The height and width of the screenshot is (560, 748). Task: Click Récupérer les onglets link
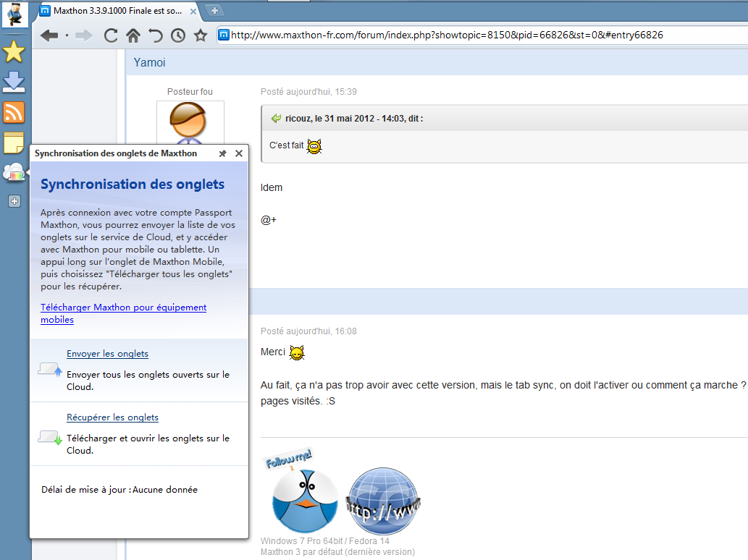point(112,417)
